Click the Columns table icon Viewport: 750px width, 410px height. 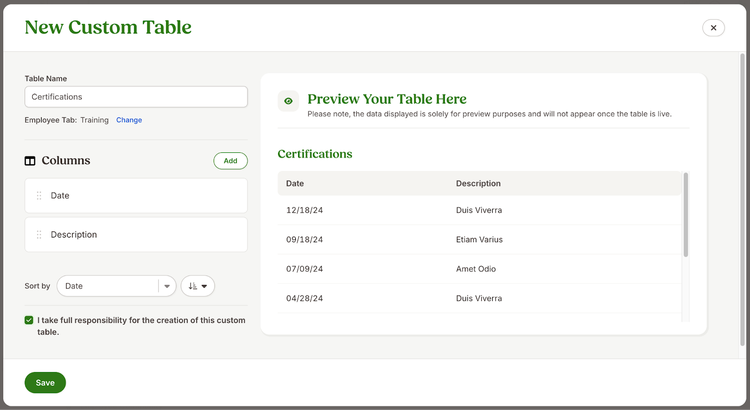(30, 161)
